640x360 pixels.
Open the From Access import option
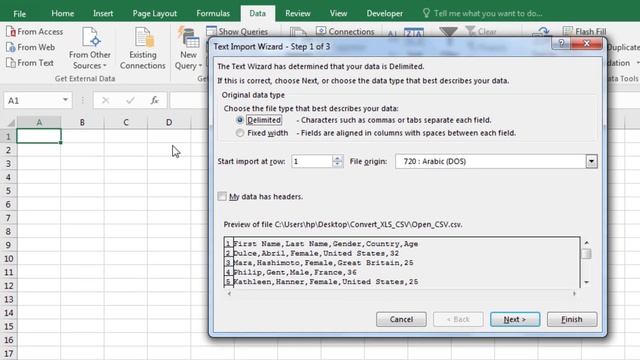(x=35, y=31)
